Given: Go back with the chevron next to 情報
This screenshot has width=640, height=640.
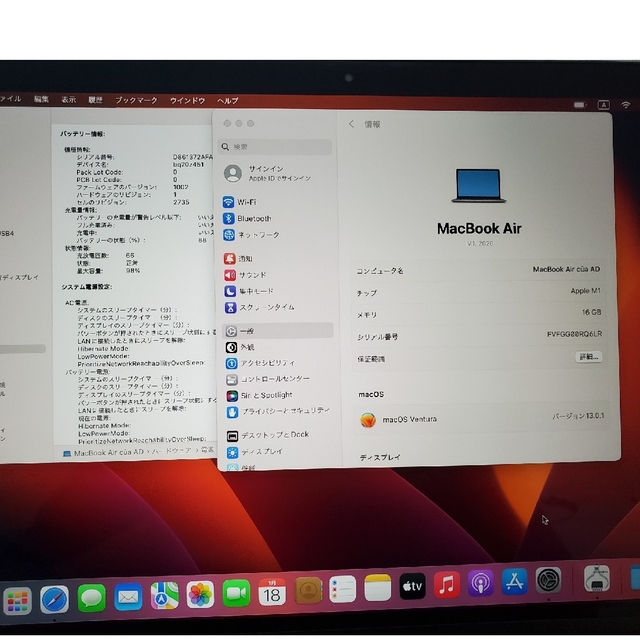Looking at the screenshot, I should point(351,124).
